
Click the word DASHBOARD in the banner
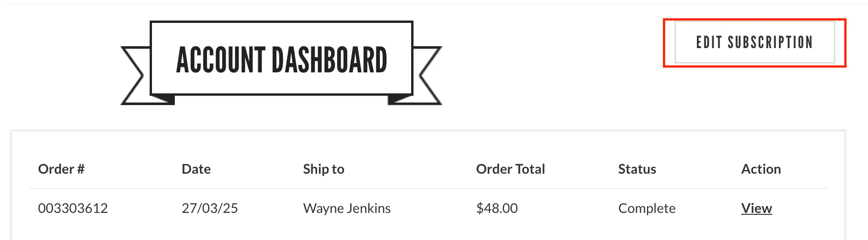(x=329, y=61)
